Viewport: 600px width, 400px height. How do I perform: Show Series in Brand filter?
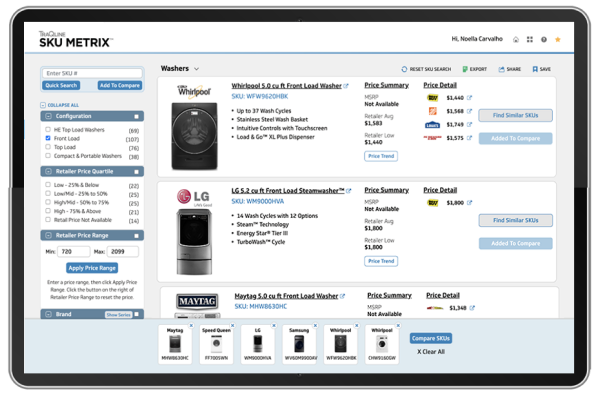[x=119, y=315]
